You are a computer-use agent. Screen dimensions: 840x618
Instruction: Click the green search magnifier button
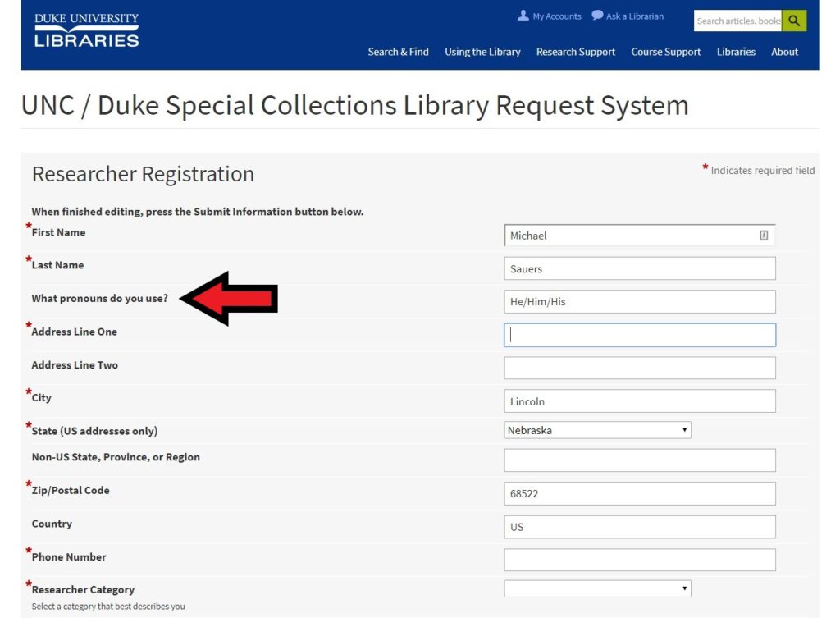pyautogui.click(x=794, y=21)
